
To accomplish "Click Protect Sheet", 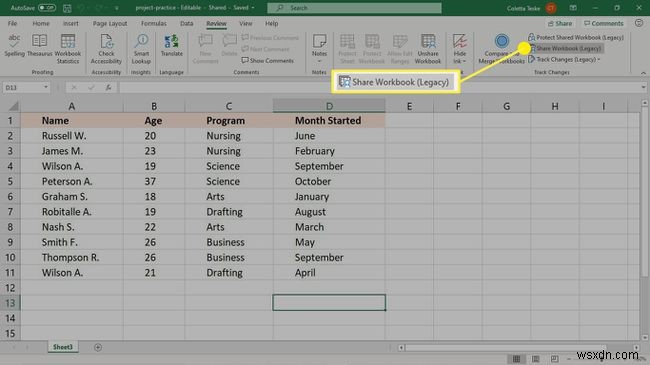I will point(347,49).
